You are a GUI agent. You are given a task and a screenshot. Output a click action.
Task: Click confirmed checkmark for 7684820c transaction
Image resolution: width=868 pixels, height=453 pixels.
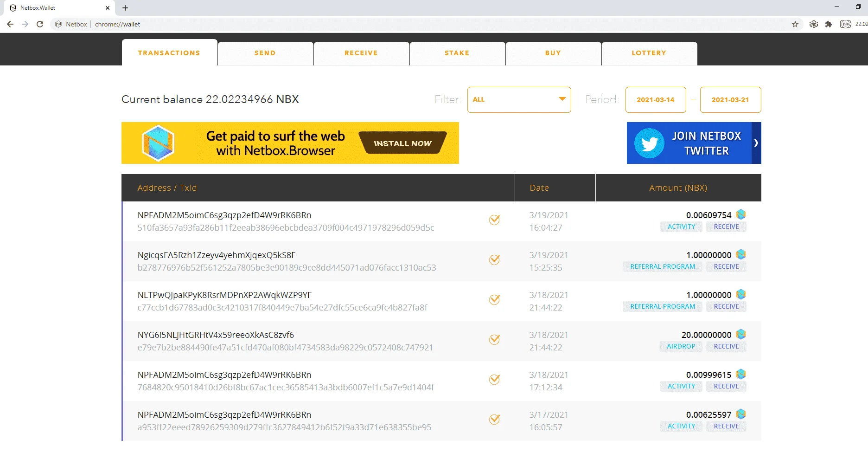click(495, 379)
